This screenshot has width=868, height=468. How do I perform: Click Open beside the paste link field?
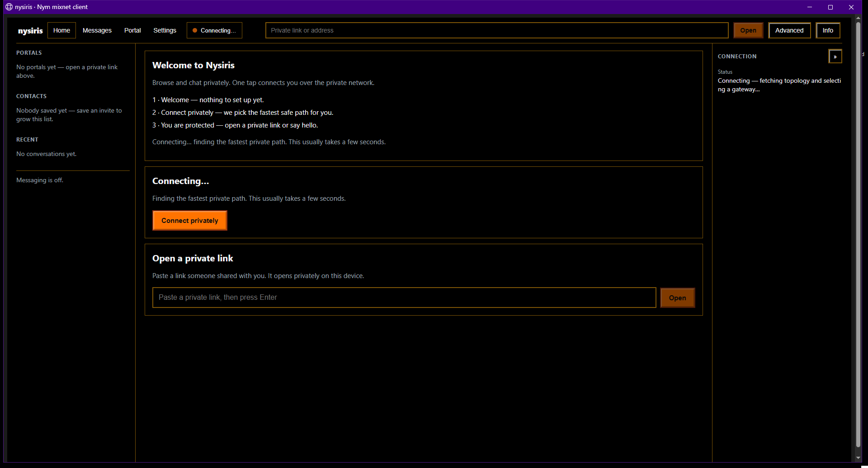(677, 298)
